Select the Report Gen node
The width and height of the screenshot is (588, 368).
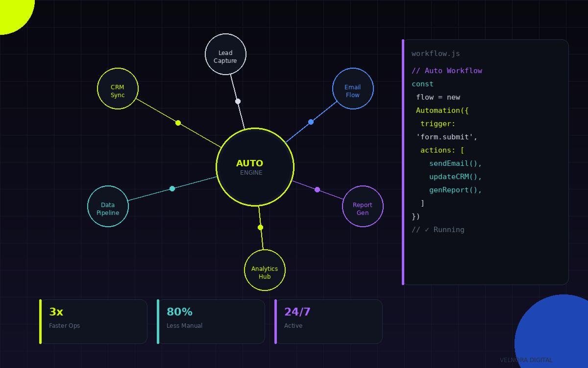363,206
